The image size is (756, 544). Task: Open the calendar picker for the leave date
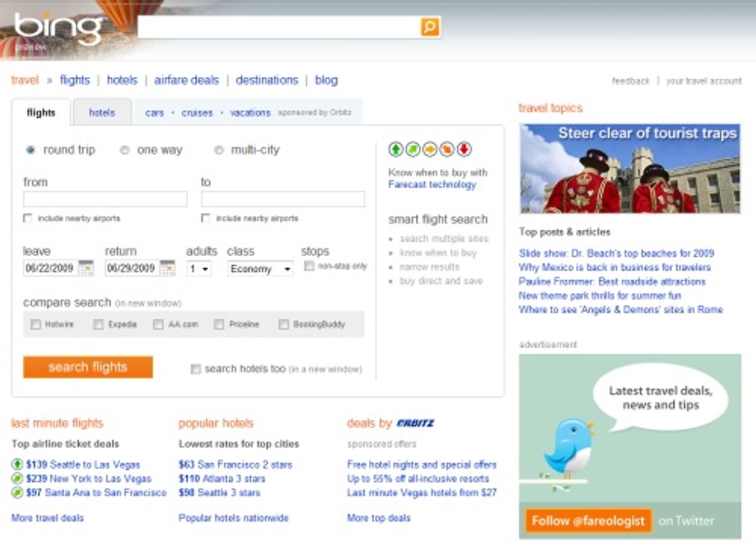click(x=87, y=269)
